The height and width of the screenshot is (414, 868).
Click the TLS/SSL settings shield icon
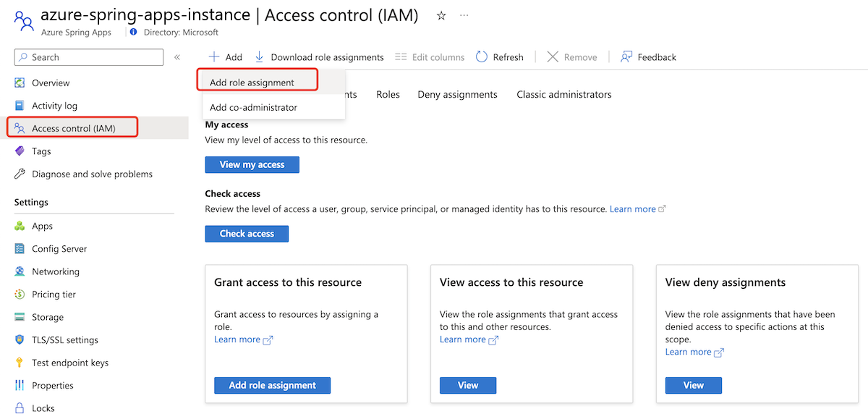coord(20,340)
